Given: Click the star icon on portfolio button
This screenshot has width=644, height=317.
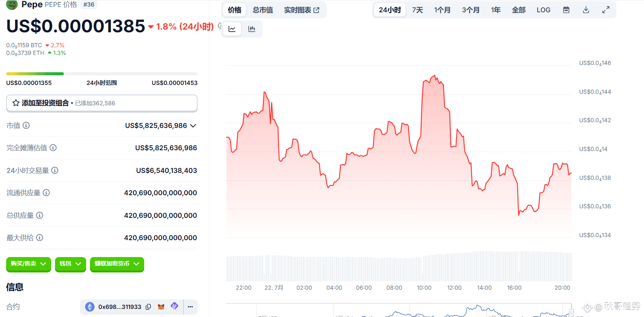Looking at the screenshot, I should tap(16, 103).
